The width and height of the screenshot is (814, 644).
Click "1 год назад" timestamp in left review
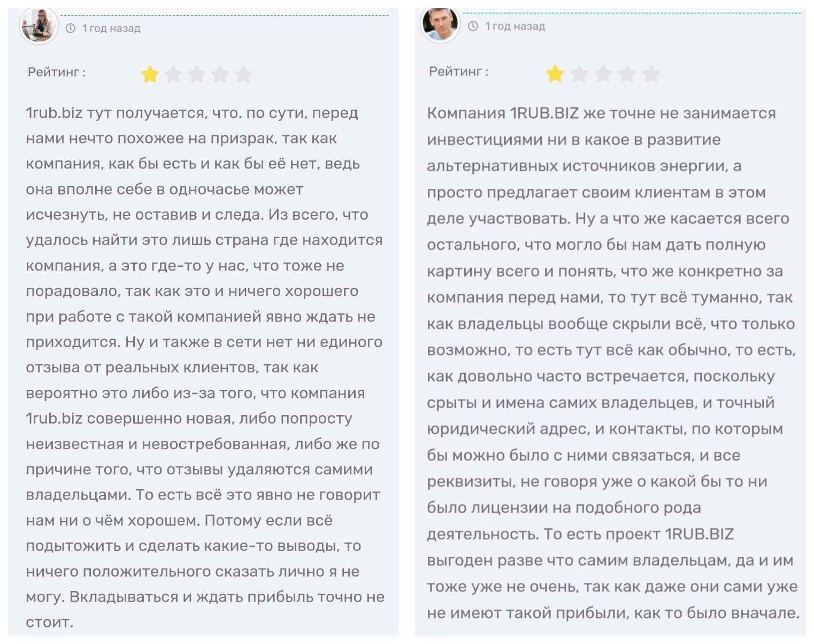point(111,28)
